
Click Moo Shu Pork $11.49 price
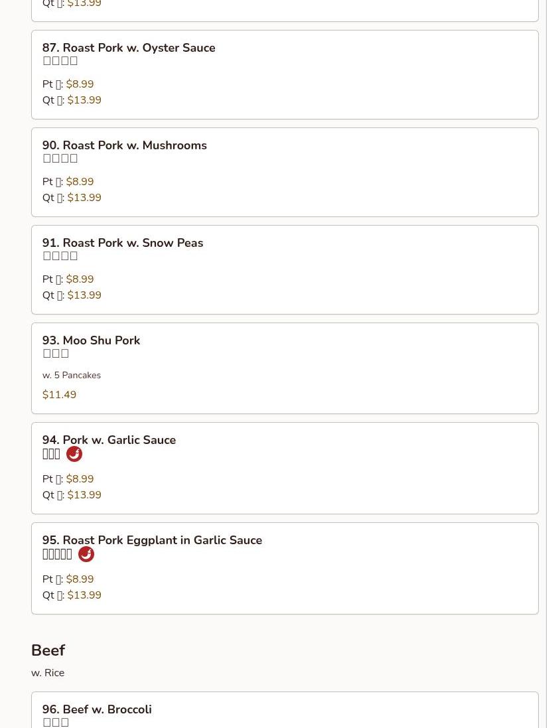click(x=60, y=396)
